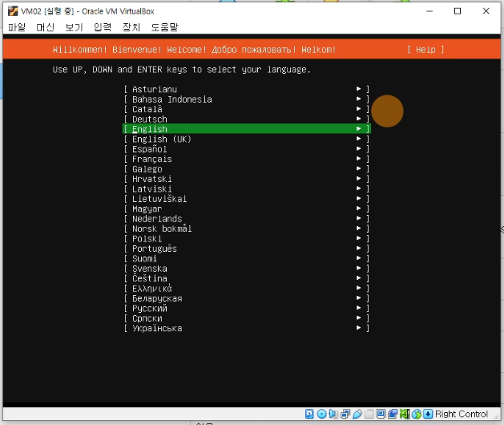504x425 pixels.
Task: Open the hard disk activity indicator
Action: (x=309, y=414)
